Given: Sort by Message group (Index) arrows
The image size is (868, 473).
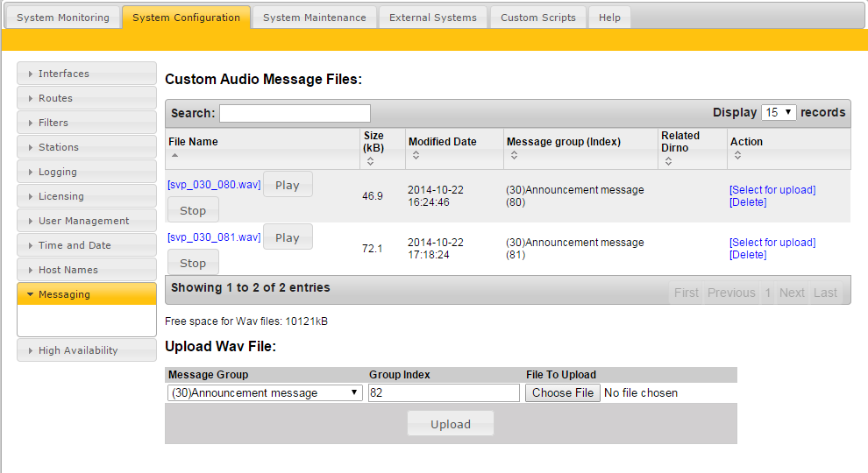Looking at the screenshot, I should point(514,156).
